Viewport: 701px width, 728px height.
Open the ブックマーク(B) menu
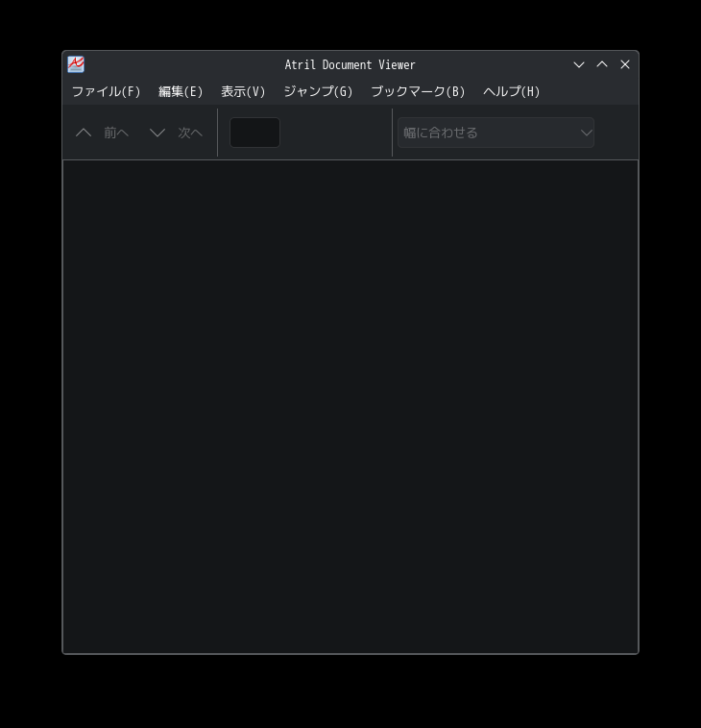418,91
